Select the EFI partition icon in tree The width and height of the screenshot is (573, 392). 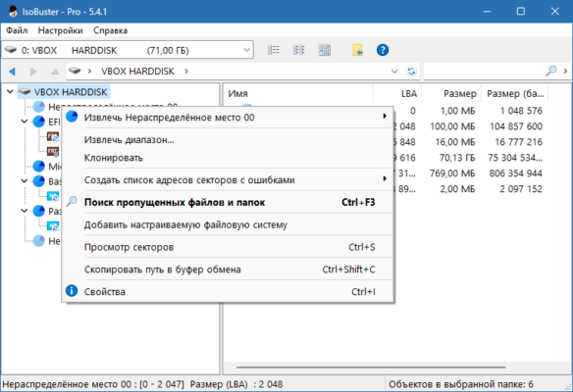(x=38, y=122)
